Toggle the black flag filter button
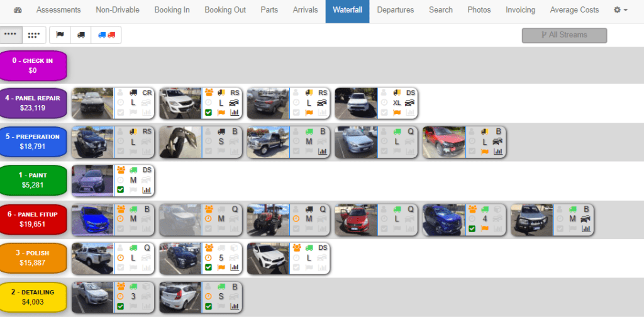The height and width of the screenshot is (324, 644). (x=60, y=35)
